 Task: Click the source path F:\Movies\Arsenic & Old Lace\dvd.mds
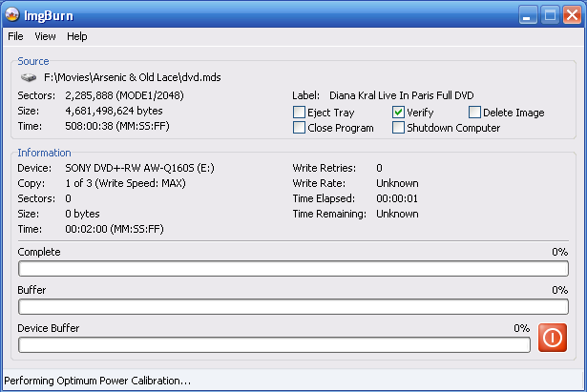click(133, 77)
